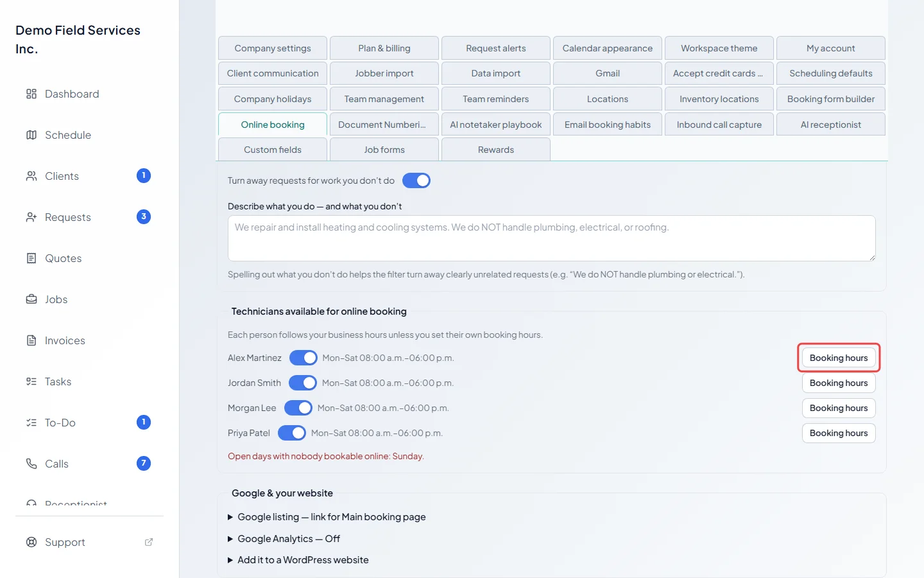
Task: Disable online booking for Alex Martinez
Action: pyautogui.click(x=304, y=358)
